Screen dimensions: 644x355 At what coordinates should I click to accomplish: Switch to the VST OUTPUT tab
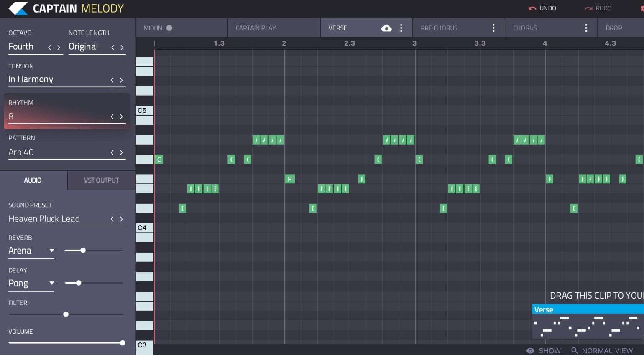click(x=101, y=180)
